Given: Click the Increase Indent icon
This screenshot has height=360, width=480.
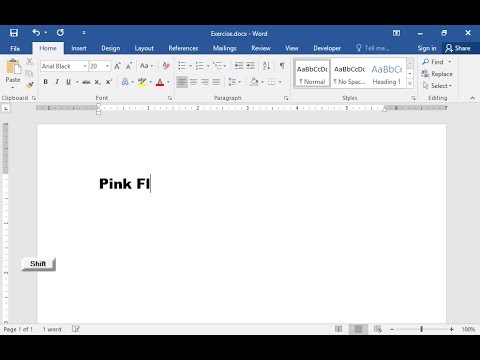Looking at the screenshot, I should tap(250, 66).
